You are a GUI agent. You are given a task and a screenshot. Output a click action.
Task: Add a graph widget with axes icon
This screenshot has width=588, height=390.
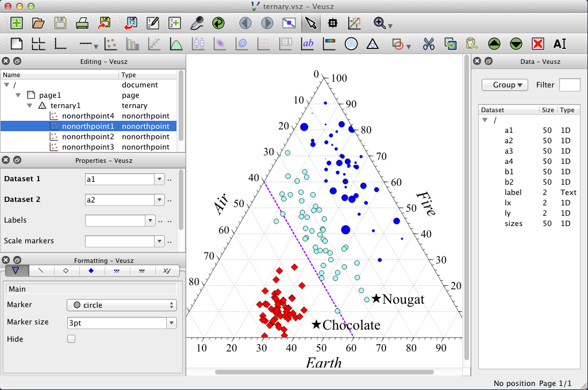coord(60,44)
